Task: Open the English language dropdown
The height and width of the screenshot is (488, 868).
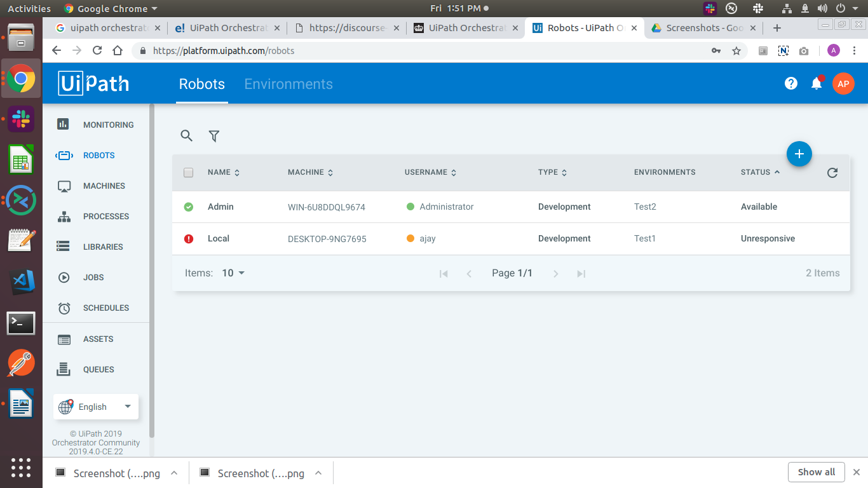Action: coord(96,407)
